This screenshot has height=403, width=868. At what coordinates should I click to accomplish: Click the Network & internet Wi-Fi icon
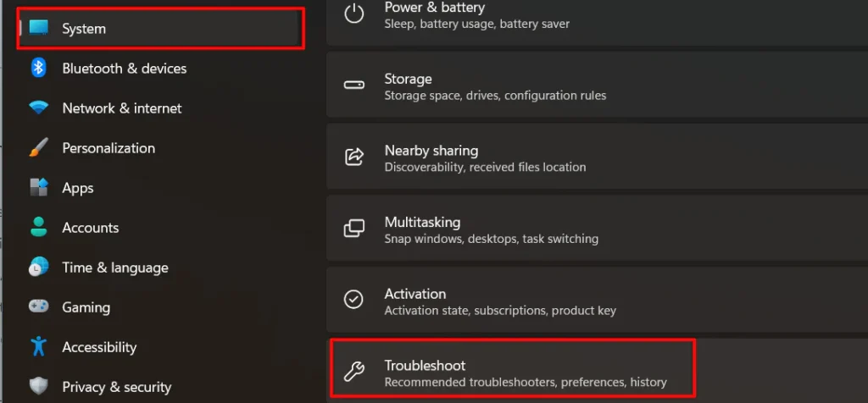pos(39,108)
